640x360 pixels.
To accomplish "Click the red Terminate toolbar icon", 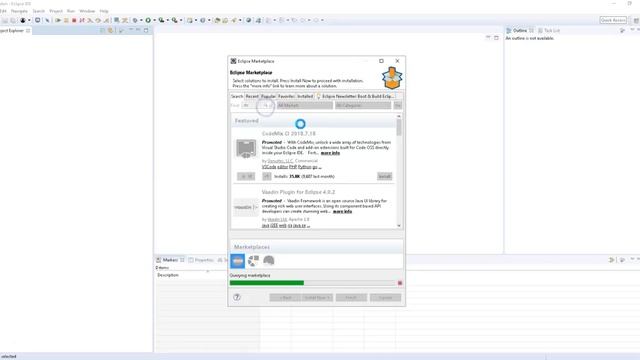I will point(74,20).
